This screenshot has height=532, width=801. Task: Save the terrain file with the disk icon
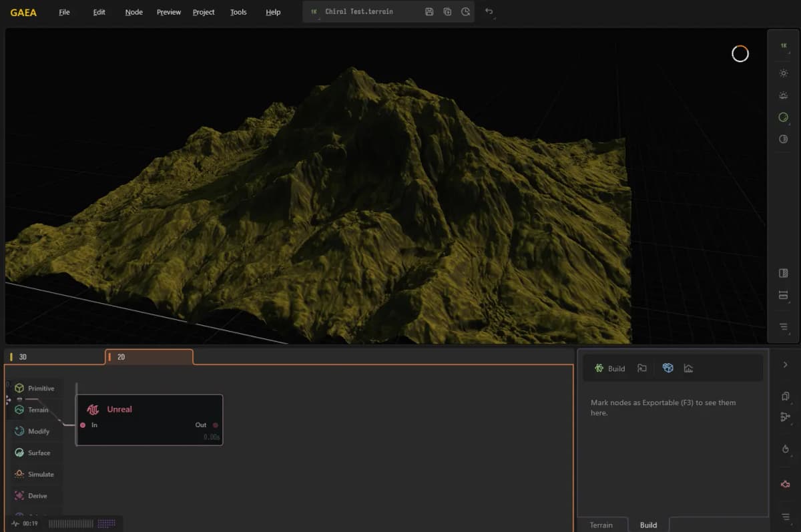(x=429, y=12)
